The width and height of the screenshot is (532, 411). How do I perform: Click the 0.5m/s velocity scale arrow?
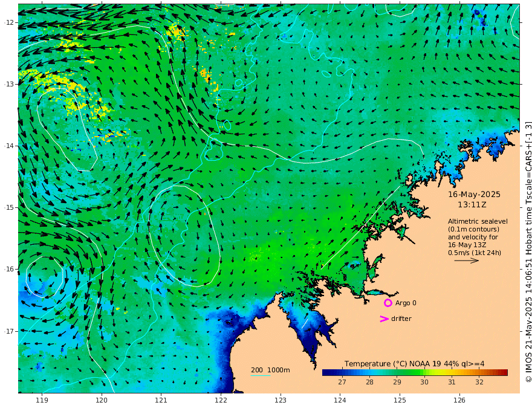click(x=467, y=261)
